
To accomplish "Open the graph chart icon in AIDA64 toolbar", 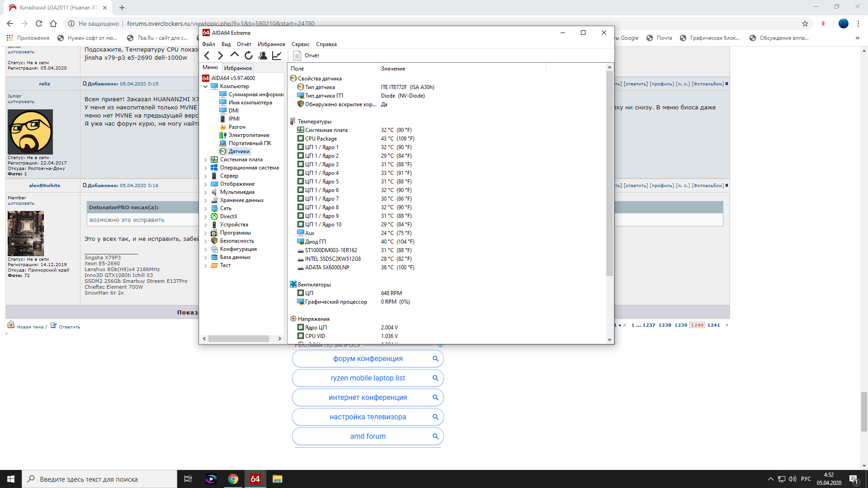I will click(x=277, y=56).
